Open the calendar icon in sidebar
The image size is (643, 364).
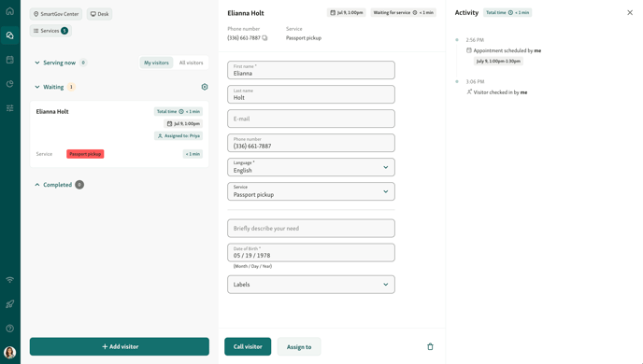(10, 60)
